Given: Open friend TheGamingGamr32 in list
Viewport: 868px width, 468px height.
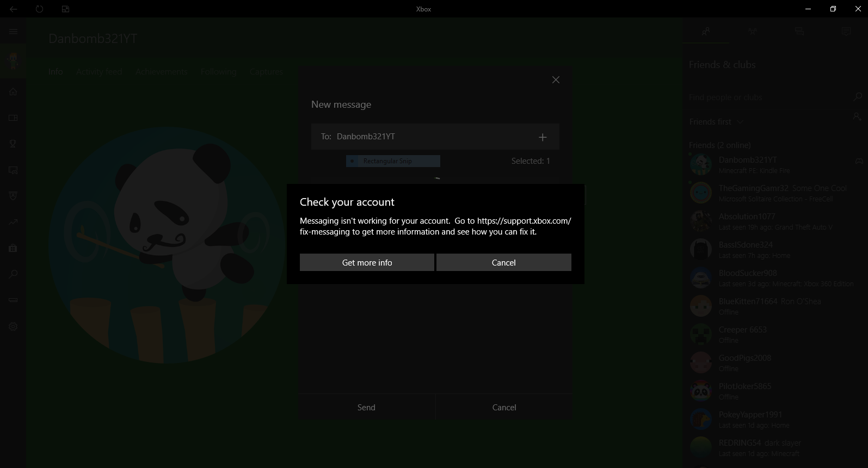Looking at the screenshot, I should [x=775, y=193].
